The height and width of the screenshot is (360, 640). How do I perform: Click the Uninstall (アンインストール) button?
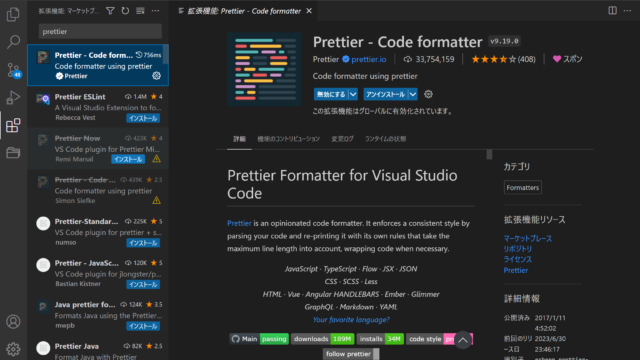(386, 94)
